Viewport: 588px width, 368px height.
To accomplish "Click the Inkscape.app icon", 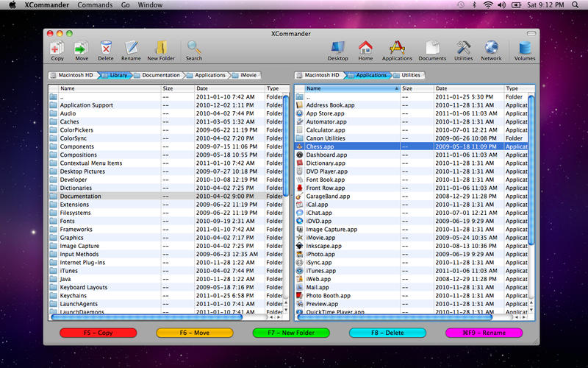I will (299, 246).
